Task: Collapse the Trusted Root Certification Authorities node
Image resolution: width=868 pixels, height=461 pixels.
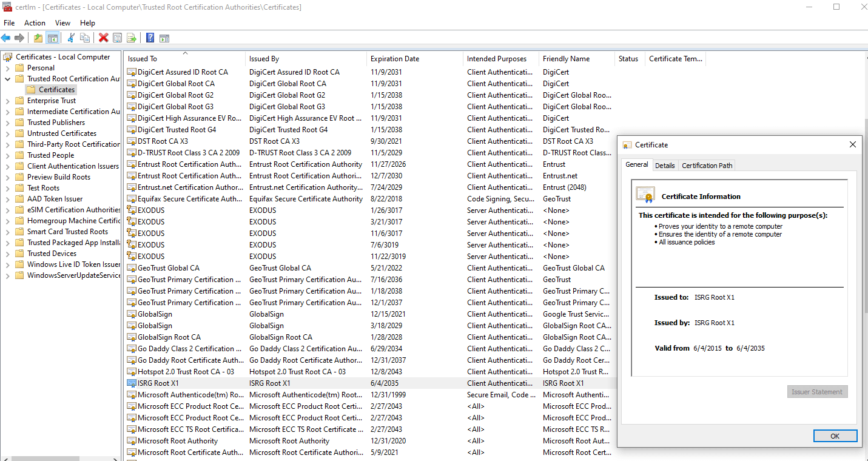Action: tap(7, 79)
